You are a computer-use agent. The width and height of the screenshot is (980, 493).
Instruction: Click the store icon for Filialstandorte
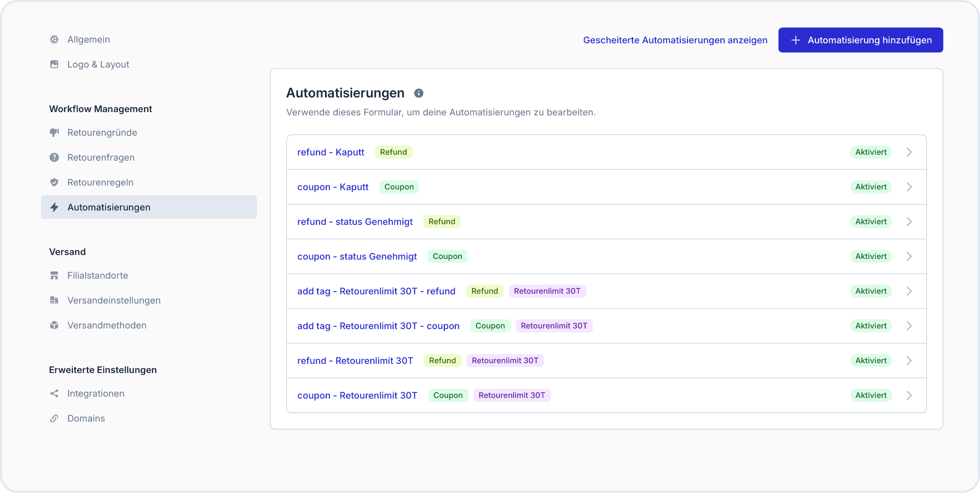[x=54, y=275]
